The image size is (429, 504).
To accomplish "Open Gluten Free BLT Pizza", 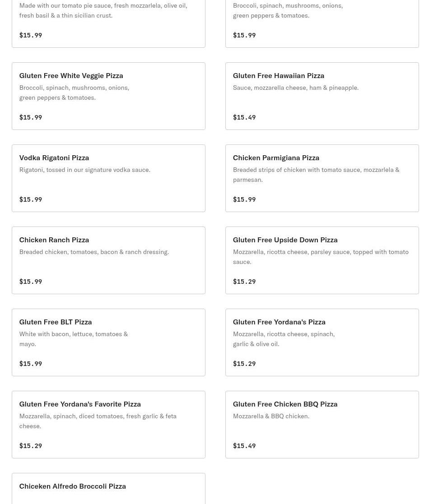I will [x=108, y=342].
